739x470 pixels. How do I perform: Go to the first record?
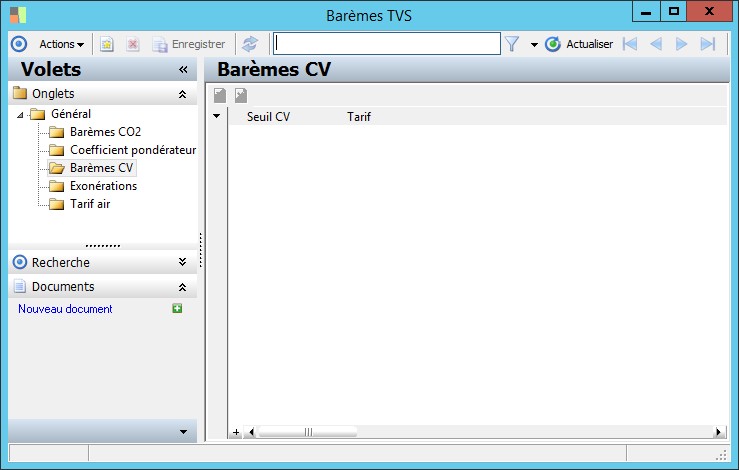(x=630, y=44)
